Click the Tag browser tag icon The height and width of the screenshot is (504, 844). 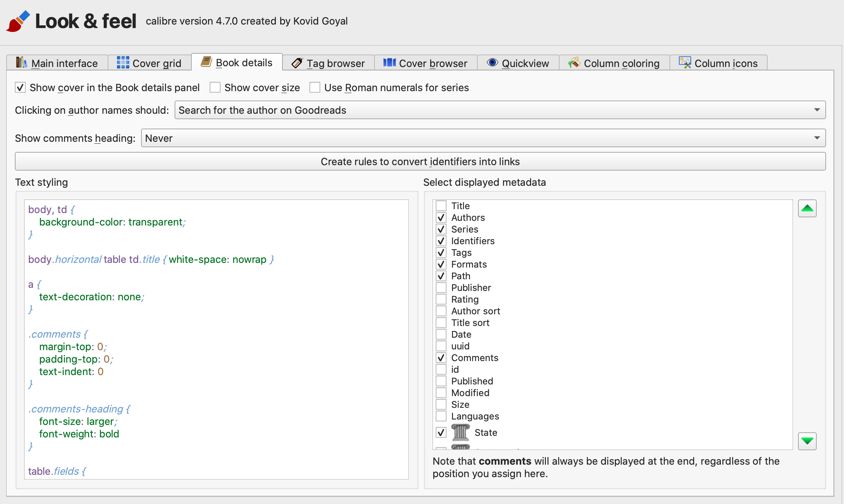(297, 63)
